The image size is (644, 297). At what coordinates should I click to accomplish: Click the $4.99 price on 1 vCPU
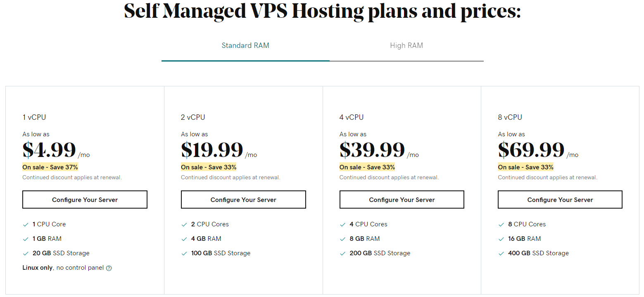pyautogui.click(x=49, y=150)
